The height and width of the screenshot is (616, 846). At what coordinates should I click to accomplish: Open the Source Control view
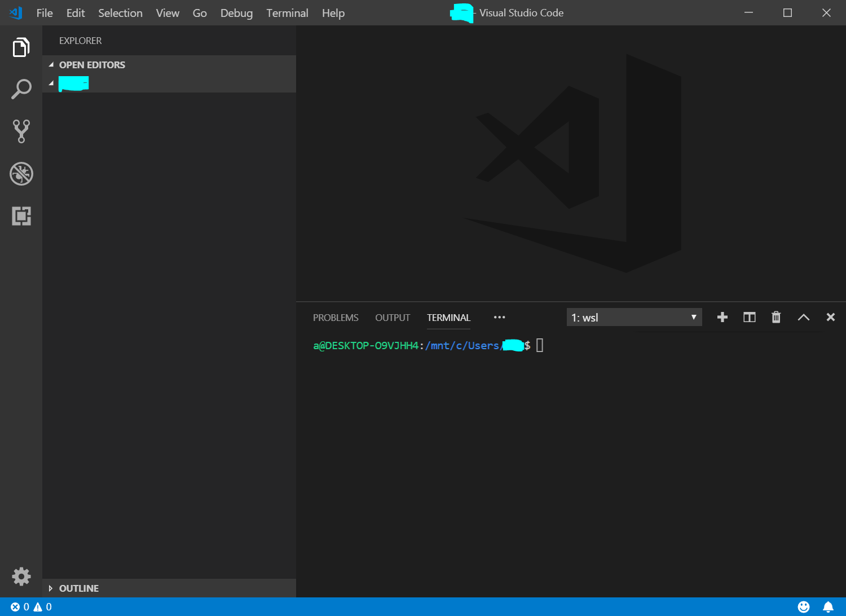pos(21,131)
